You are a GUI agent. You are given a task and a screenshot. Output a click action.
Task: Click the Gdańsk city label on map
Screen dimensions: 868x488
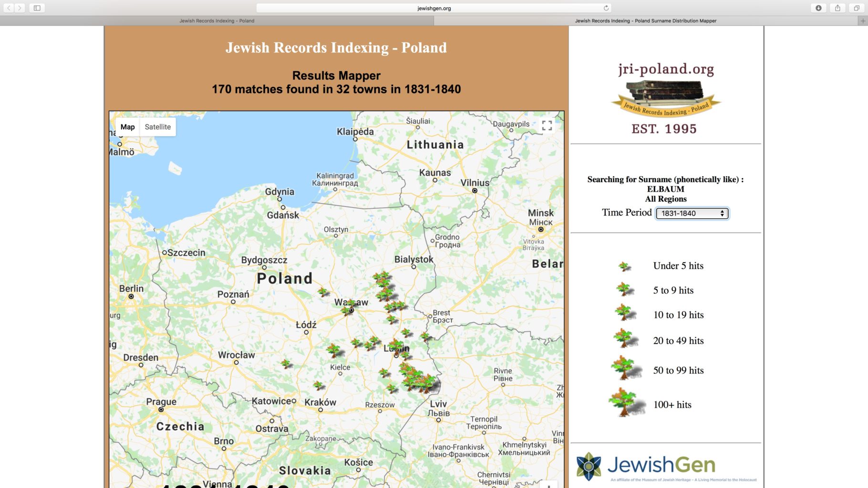pos(283,215)
